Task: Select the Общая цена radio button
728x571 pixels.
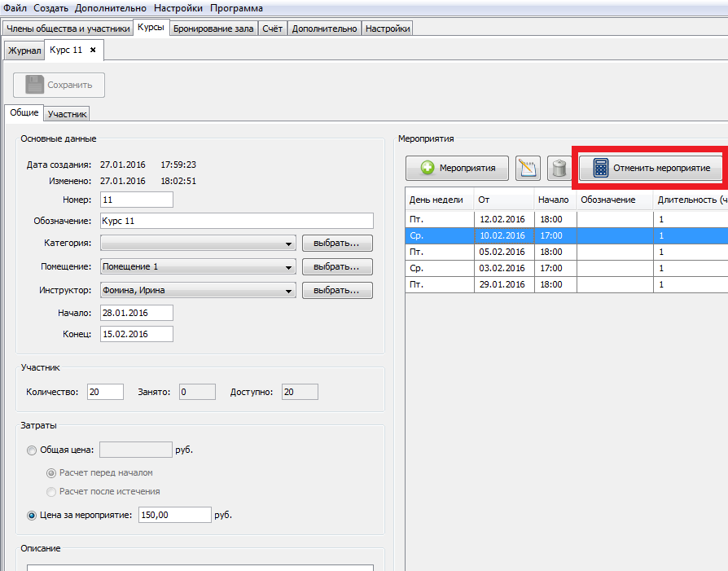Action: coord(32,450)
